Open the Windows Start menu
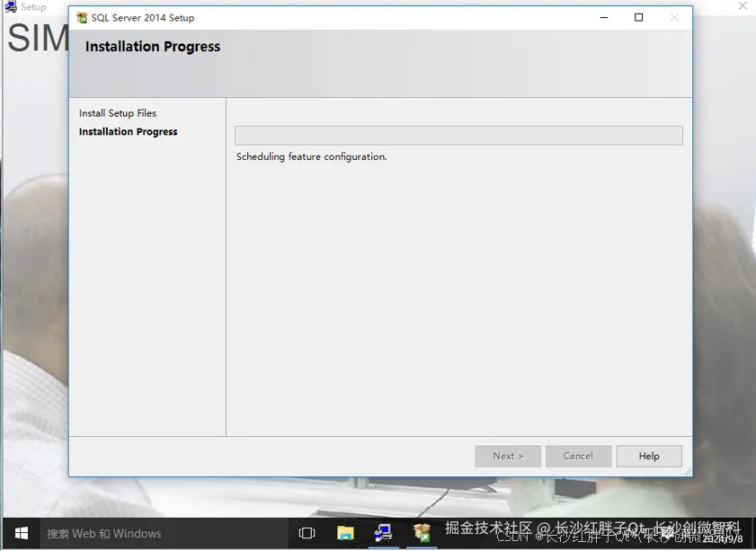Screen dimensions: 756x551 point(22,533)
